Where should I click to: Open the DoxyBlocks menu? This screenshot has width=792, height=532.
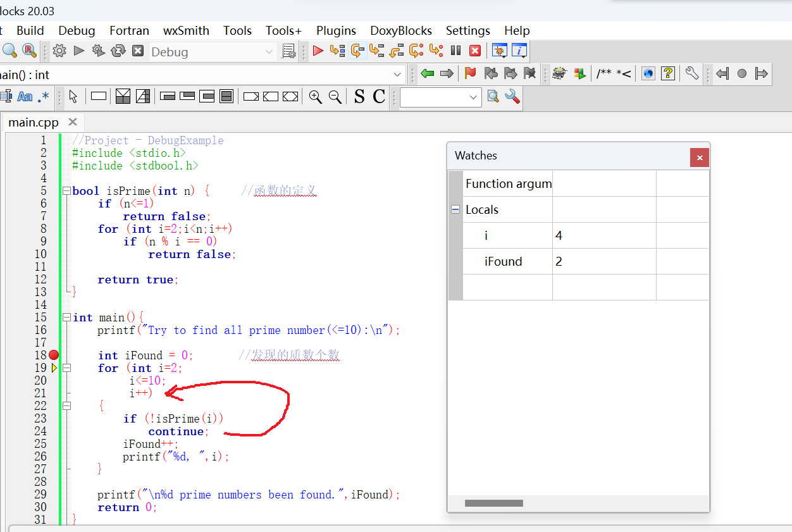tap(401, 30)
